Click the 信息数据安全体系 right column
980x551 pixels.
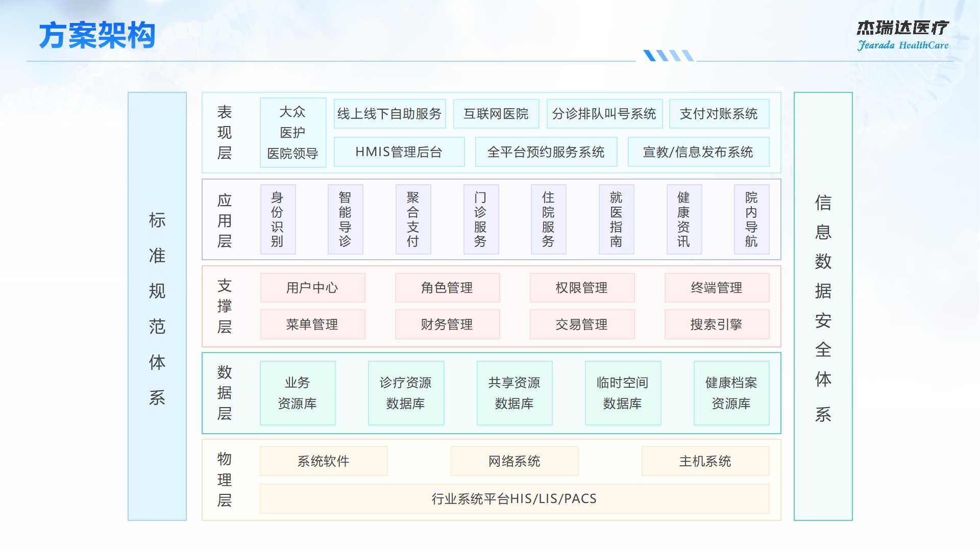(x=823, y=306)
